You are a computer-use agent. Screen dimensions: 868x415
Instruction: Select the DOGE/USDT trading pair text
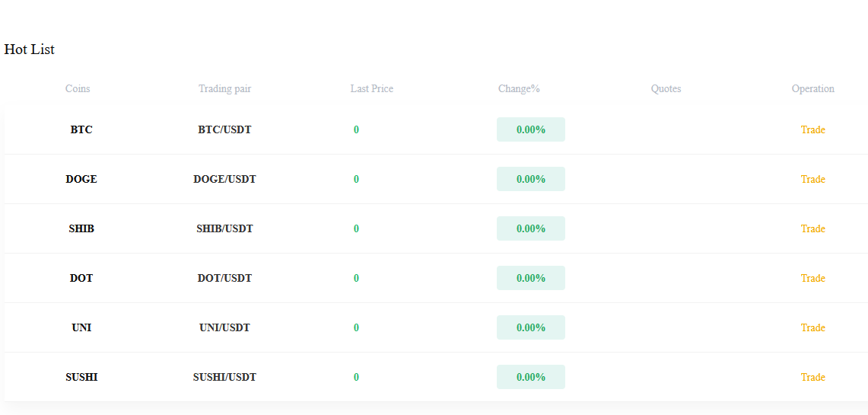pyautogui.click(x=224, y=179)
